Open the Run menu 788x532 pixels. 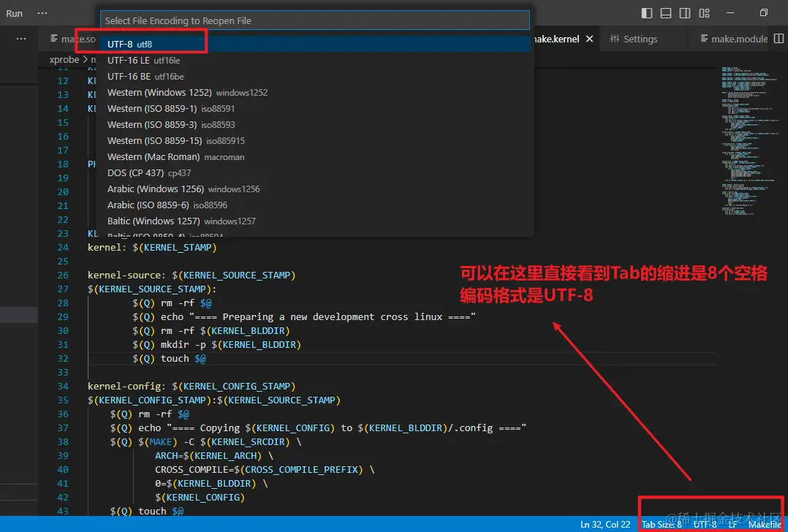pyautogui.click(x=14, y=14)
